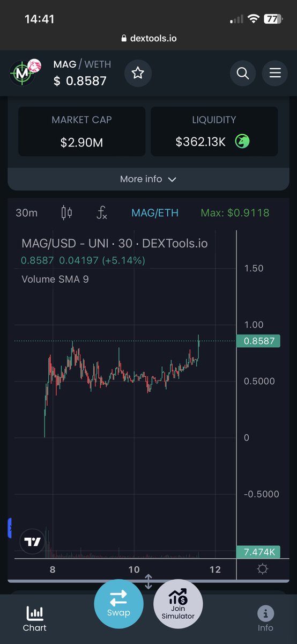Image resolution: width=297 pixels, height=644 pixels.
Task: Open candlestick chart style selector
Action: tap(66, 213)
